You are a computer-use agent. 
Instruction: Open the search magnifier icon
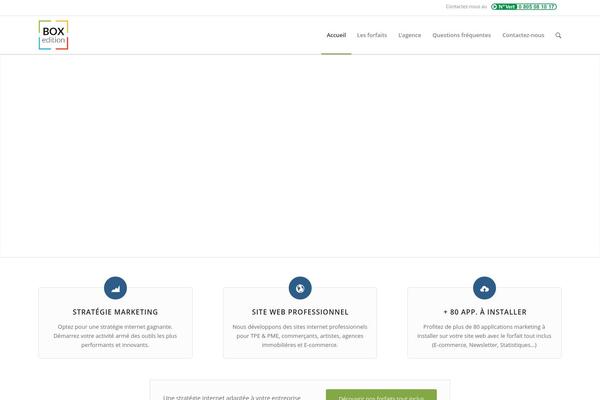point(558,35)
